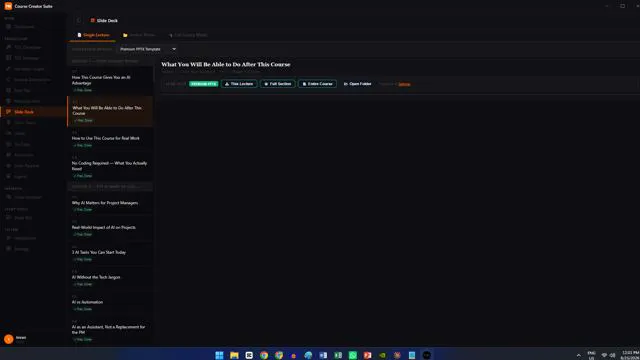Image resolution: width=640 pixels, height=360 pixels.
Task: Open network and volume quick settings
Action: (608, 355)
